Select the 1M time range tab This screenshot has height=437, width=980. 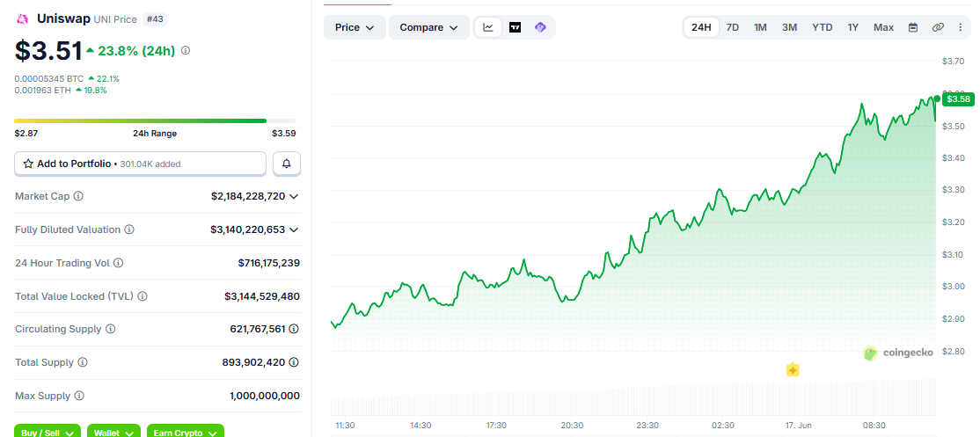coord(760,27)
